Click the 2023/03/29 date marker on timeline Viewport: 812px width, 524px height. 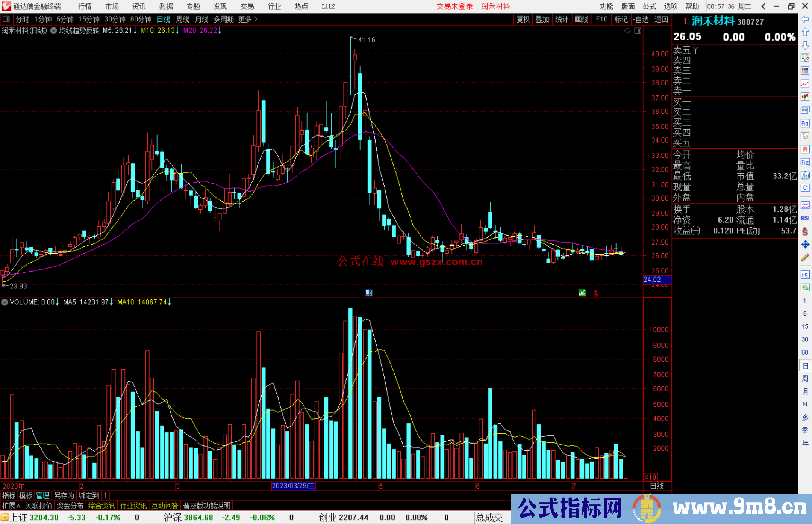(293, 486)
